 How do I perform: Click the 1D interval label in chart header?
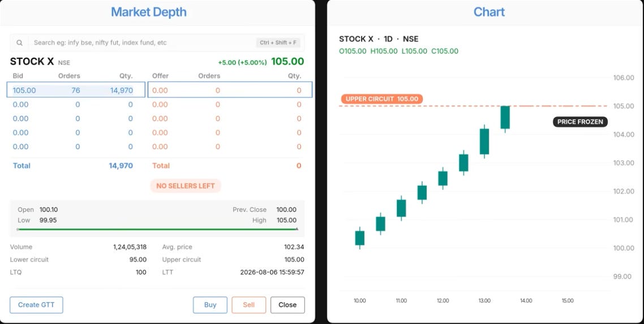point(388,39)
